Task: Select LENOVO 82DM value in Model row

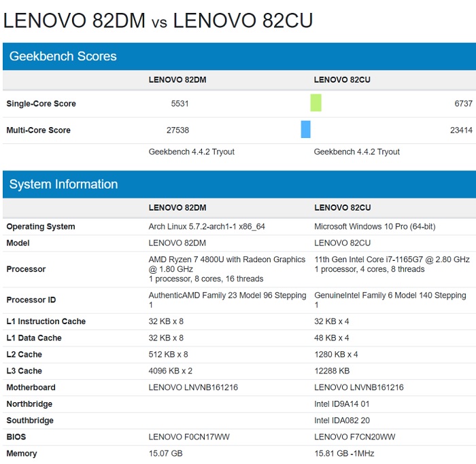Action: pos(177,243)
